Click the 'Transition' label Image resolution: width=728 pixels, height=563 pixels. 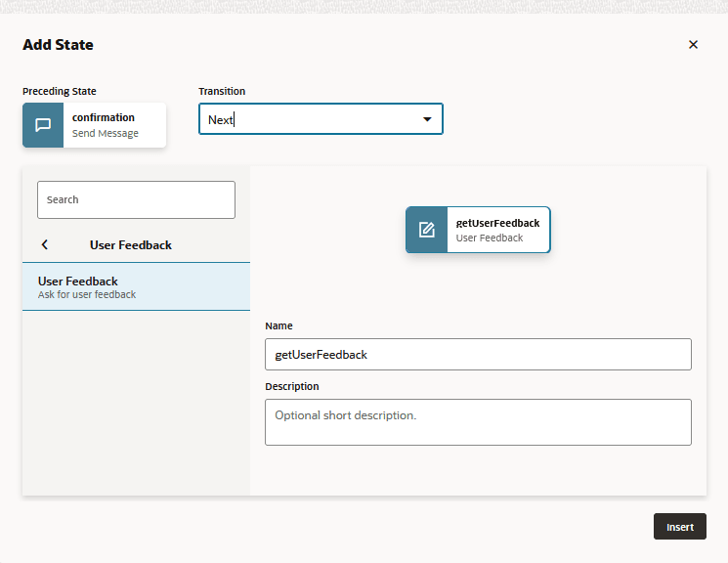coord(222,91)
